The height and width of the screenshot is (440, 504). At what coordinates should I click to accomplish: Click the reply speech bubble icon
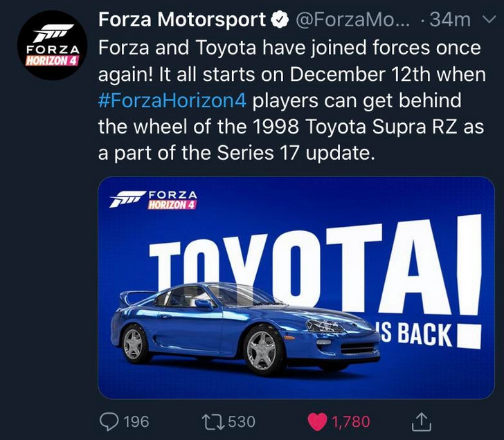[x=109, y=421]
